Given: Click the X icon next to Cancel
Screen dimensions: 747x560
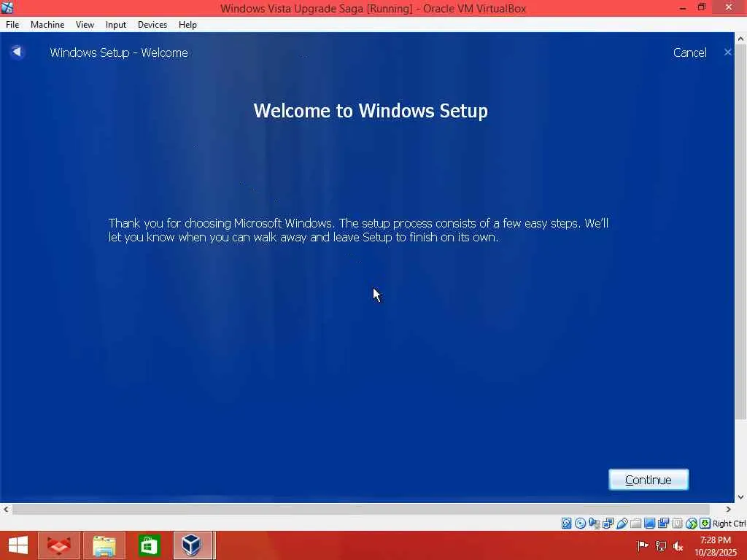Looking at the screenshot, I should [727, 52].
